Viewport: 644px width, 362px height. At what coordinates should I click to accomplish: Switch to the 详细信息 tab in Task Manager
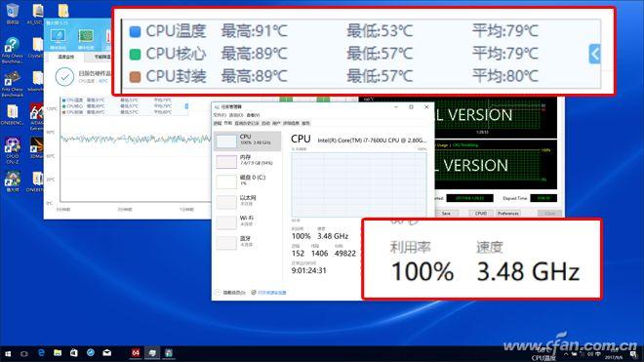click(291, 123)
